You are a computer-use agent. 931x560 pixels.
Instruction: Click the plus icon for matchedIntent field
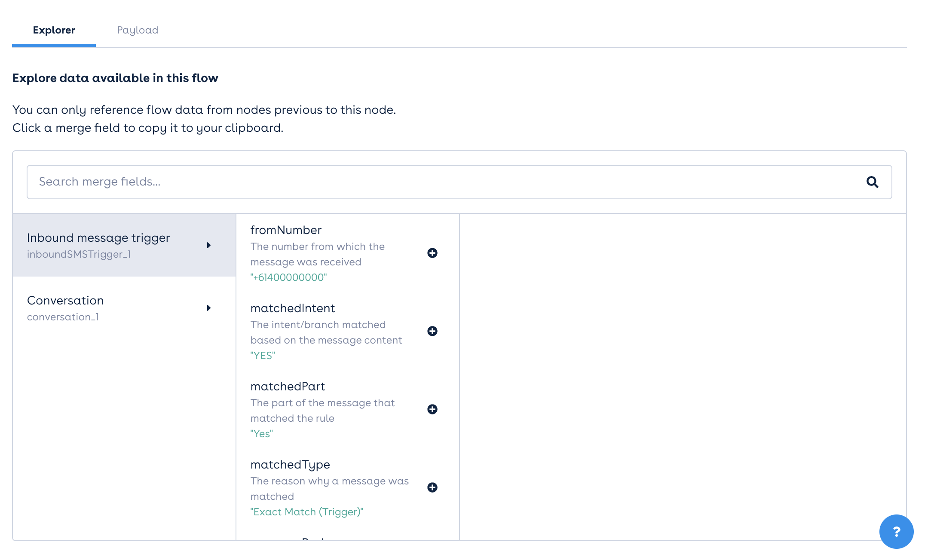432,331
